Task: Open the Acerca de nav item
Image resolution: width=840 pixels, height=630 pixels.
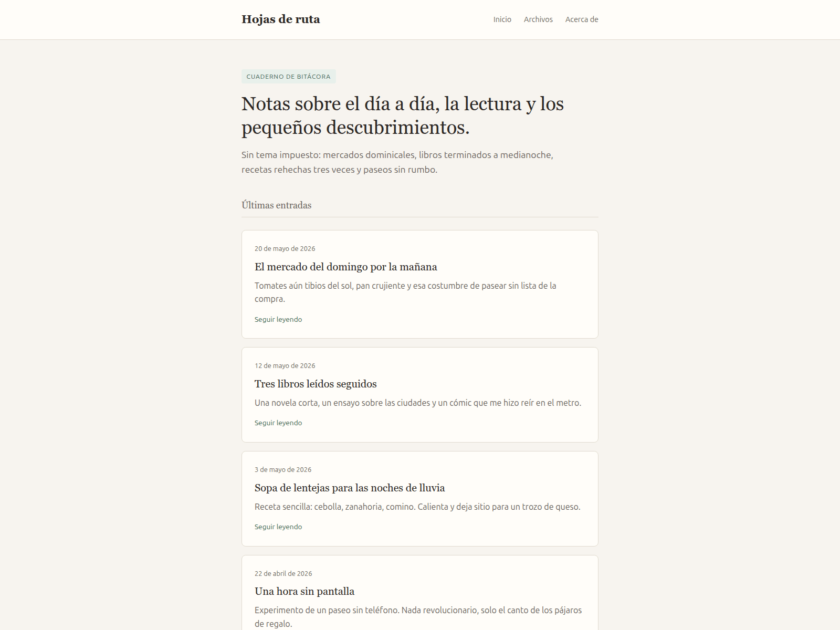Action: (x=582, y=19)
